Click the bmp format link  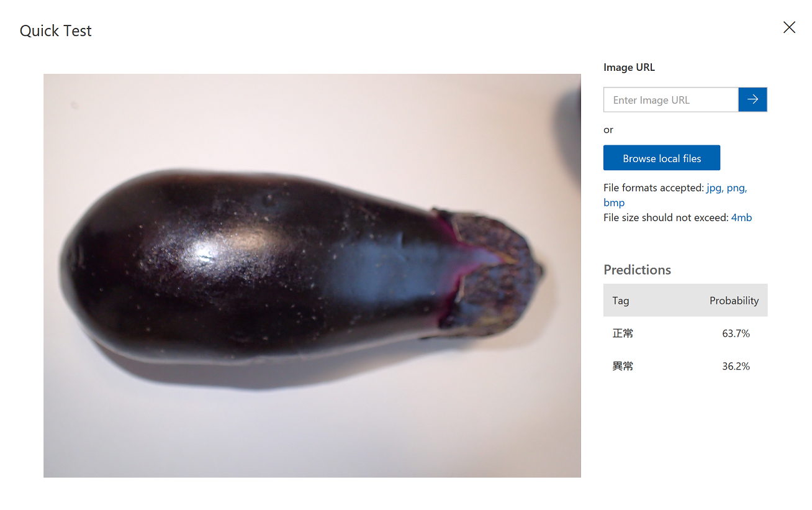pos(614,203)
